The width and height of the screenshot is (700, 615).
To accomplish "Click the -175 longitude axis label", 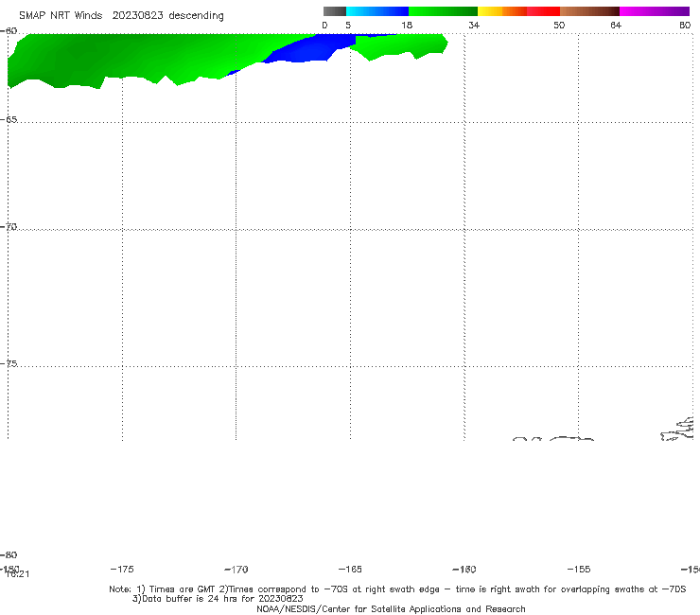I will tap(122, 569).
